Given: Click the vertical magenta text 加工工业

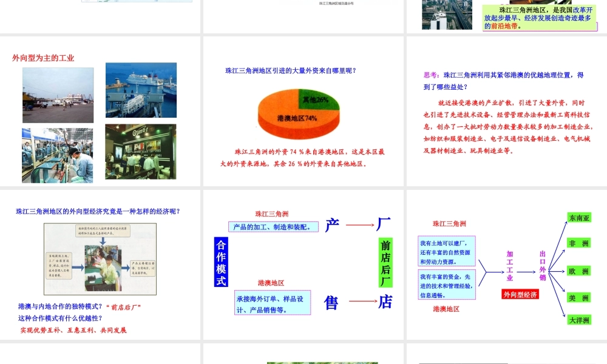Looking at the screenshot, I should [510, 266].
